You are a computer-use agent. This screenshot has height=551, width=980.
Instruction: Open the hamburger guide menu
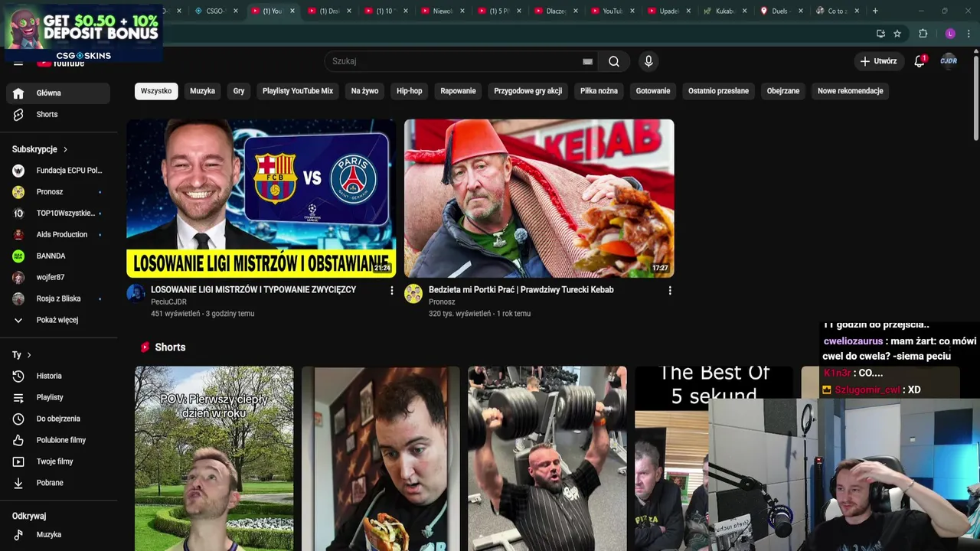coord(18,63)
